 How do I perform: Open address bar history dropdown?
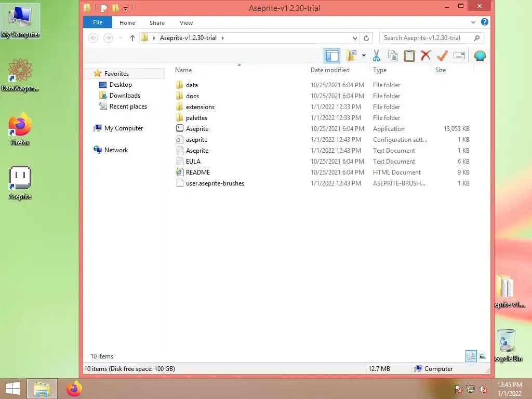[355, 38]
